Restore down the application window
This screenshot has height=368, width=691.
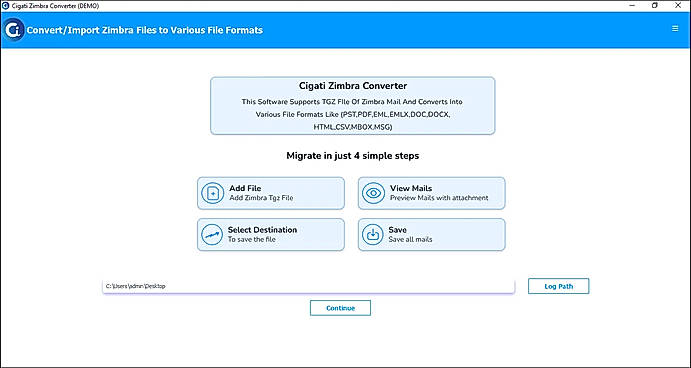655,5
